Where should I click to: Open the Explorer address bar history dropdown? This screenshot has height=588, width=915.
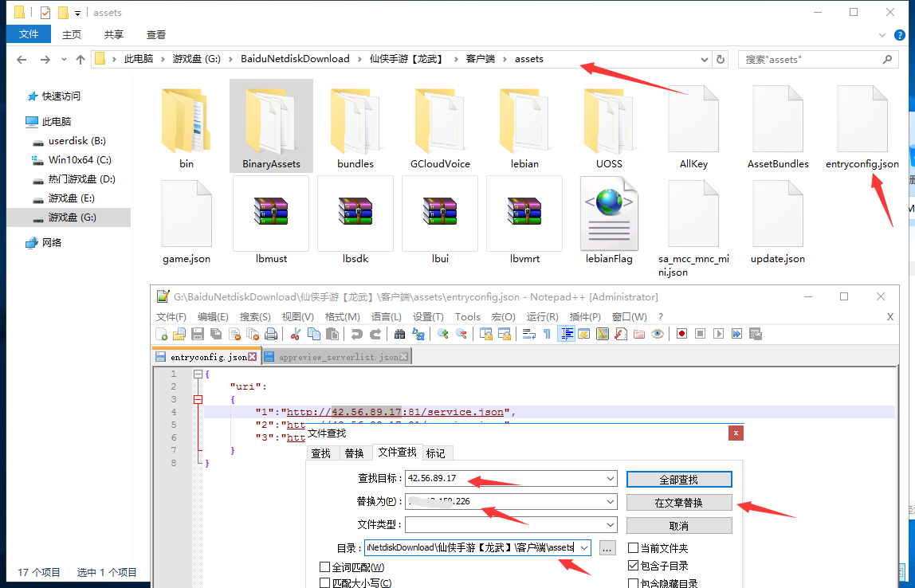[x=705, y=59]
